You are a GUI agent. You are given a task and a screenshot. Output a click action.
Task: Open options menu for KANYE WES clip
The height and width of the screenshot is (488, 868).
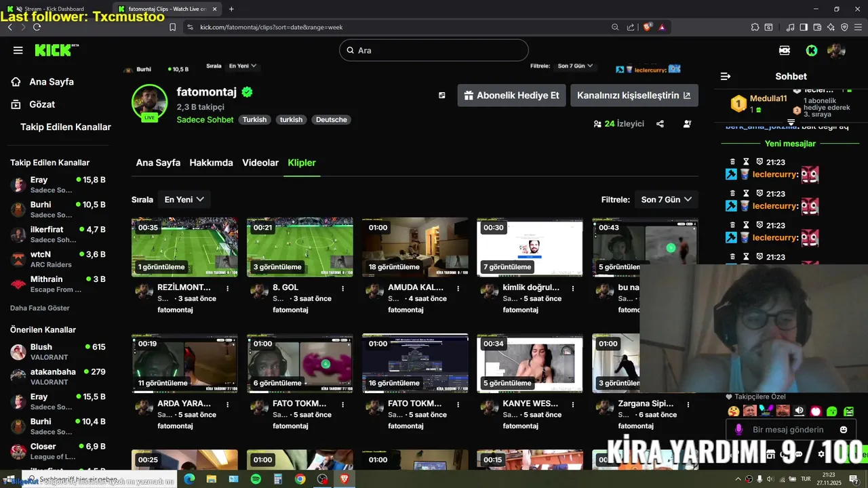point(573,404)
